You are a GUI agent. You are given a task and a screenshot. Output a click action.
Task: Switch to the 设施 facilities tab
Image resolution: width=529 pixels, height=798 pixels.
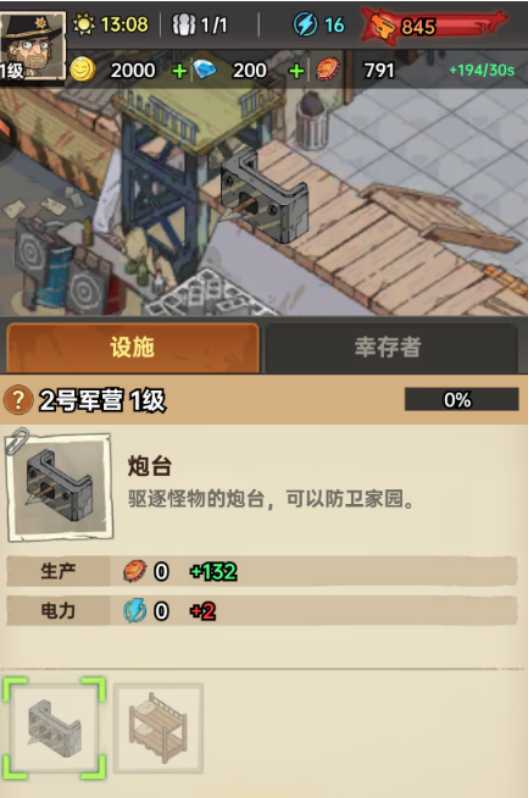(132, 348)
